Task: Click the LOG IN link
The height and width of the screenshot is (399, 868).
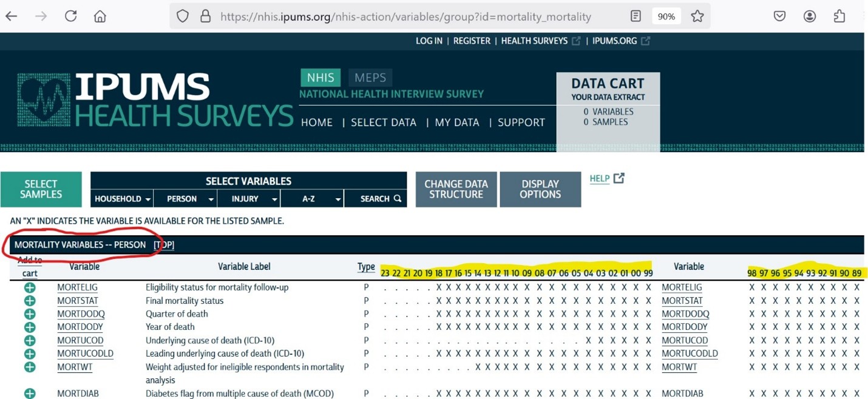Action: tap(429, 41)
